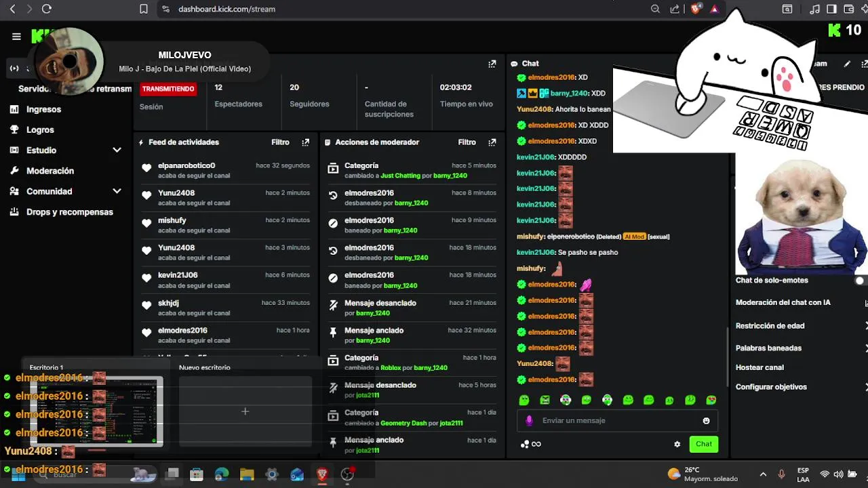Open the Brave Wallet icon
The height and width of the screenshot is (488, 868).
848,9
